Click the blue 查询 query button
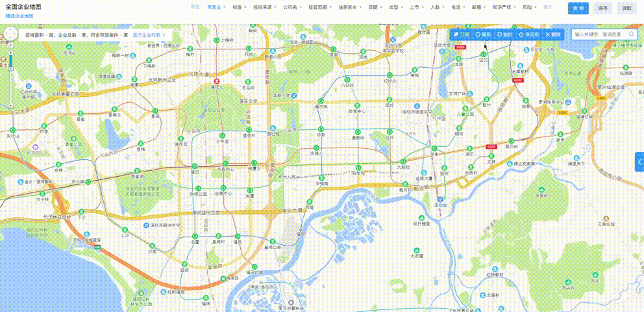 (x=578, y=8)
